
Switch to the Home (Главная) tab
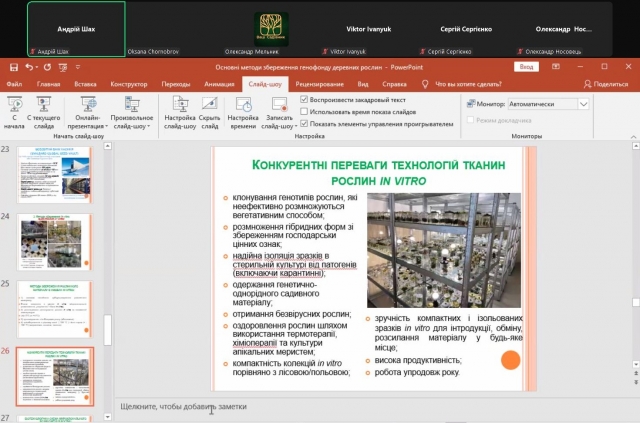(49, 84)
